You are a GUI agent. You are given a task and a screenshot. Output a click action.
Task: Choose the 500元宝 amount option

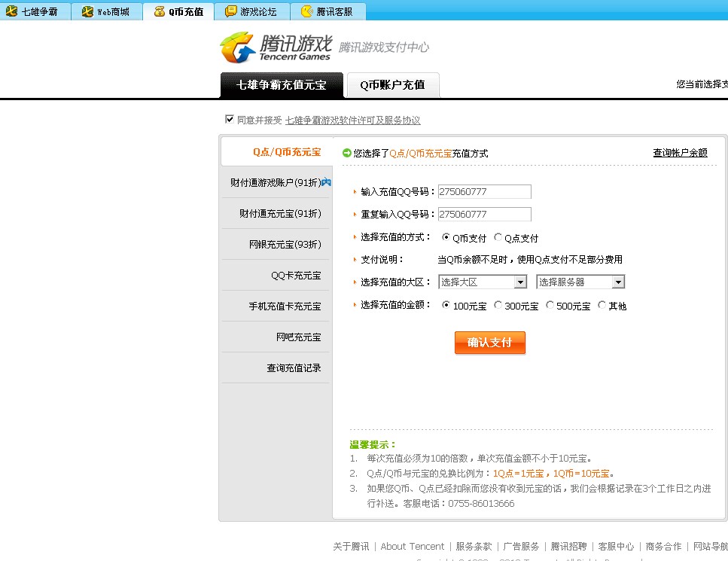tap(550, 305)
